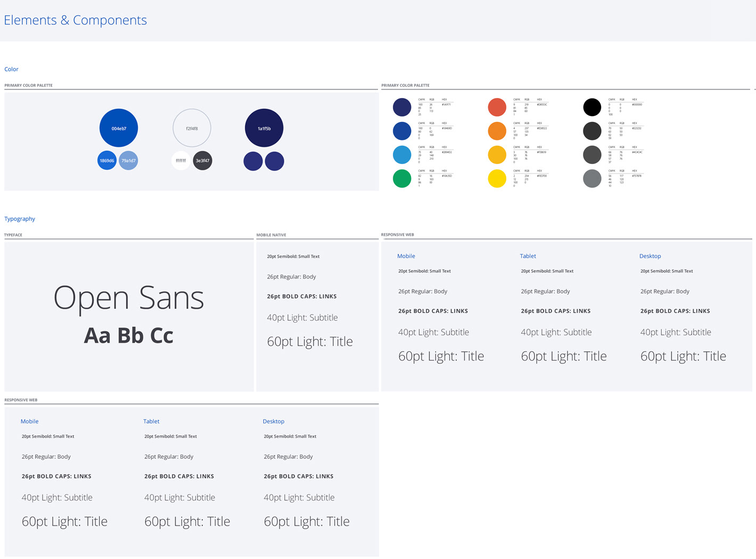Pick the light gray circle beside #75787B

pyautogui.click(x=592, y=178)
